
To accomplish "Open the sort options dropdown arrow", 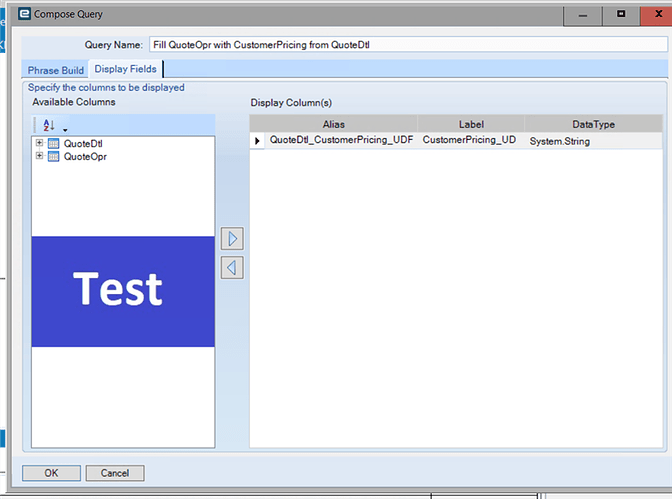I will (65, 130).
